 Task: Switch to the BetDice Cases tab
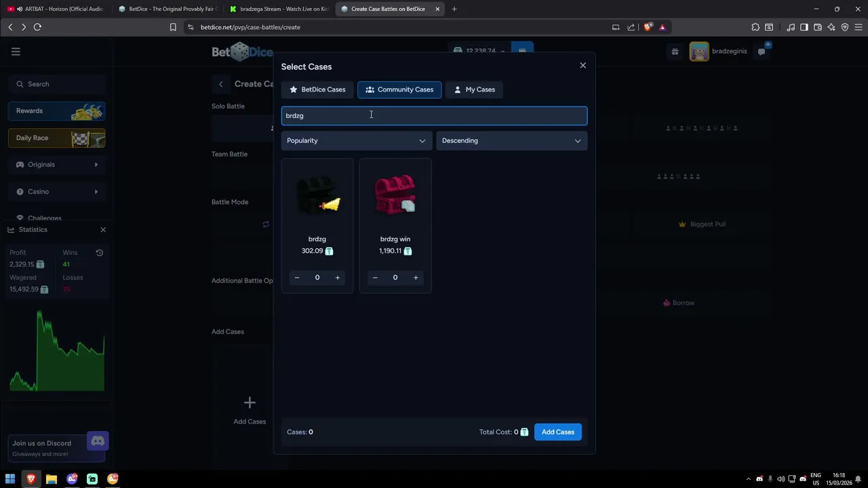pyautogui.click(x=317, y=89)
